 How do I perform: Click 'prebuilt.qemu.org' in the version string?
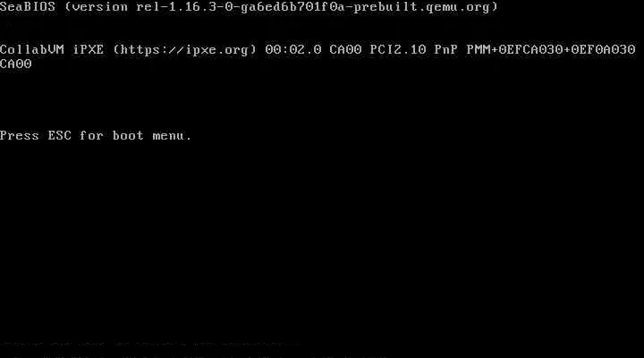(x=422, y=7)
